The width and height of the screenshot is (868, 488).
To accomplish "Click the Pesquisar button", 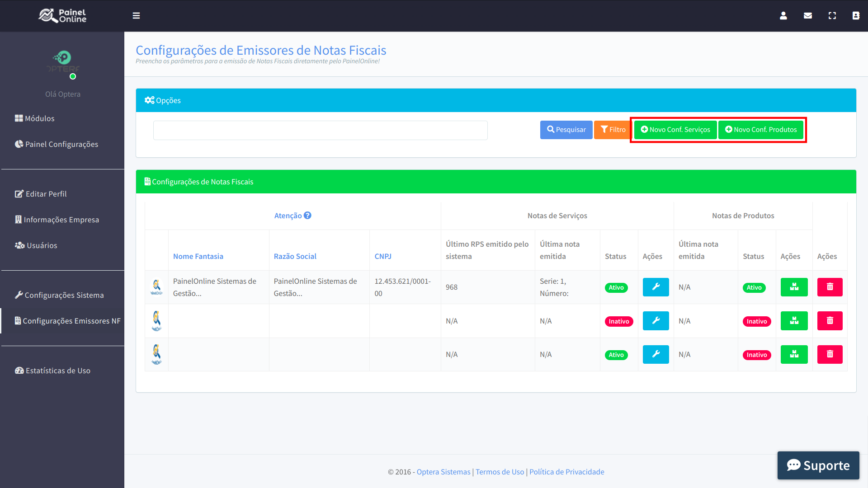I will pos(566,130).
